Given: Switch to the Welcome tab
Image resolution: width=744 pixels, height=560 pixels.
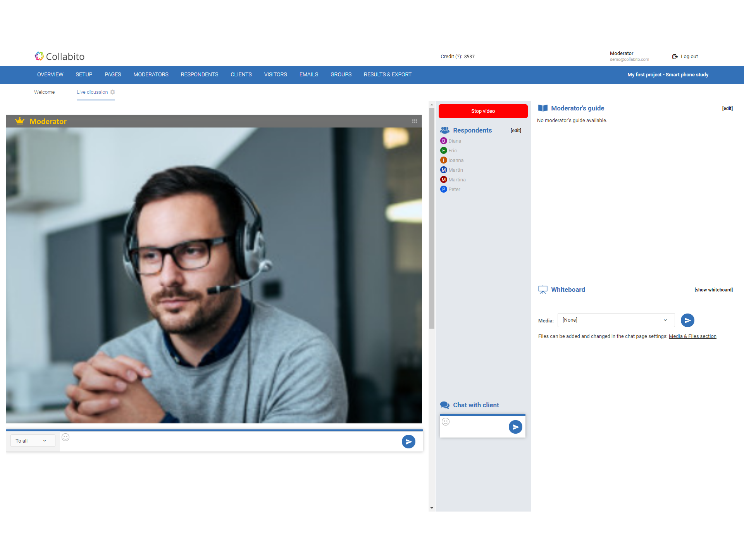Looking at the screenshot, I should point(44,92).
